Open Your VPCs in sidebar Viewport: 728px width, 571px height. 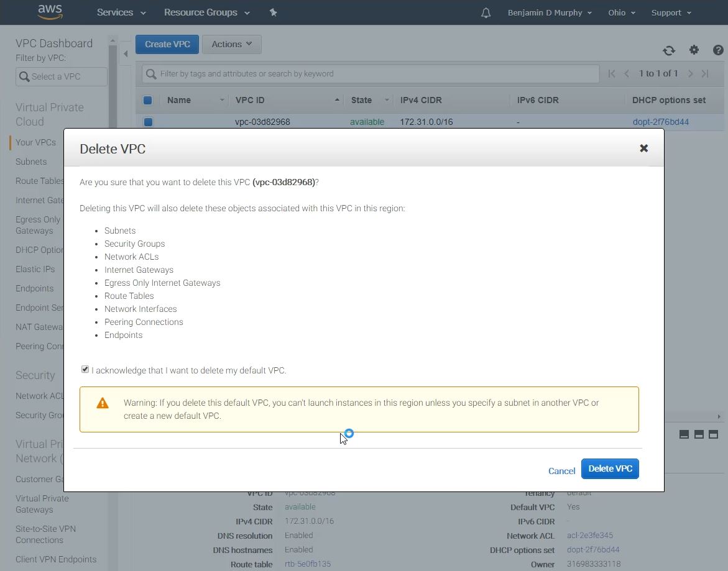pyautogui.click(x=36, y=142)
